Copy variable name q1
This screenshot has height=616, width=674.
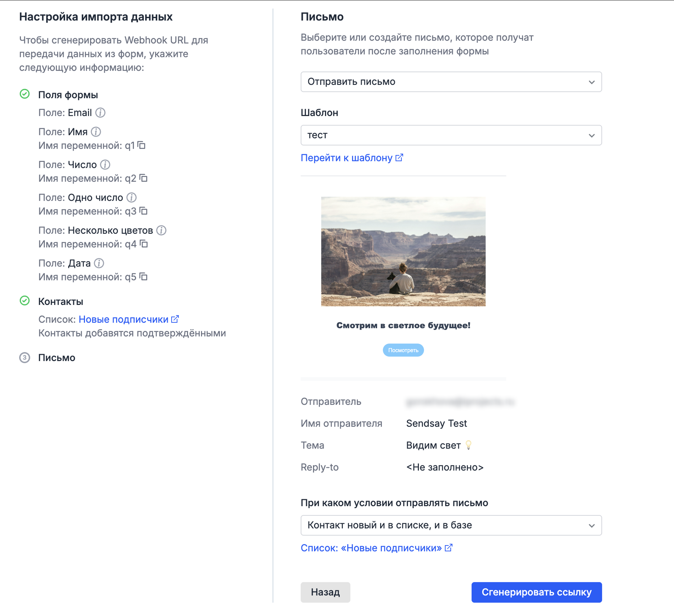(141, 145)
